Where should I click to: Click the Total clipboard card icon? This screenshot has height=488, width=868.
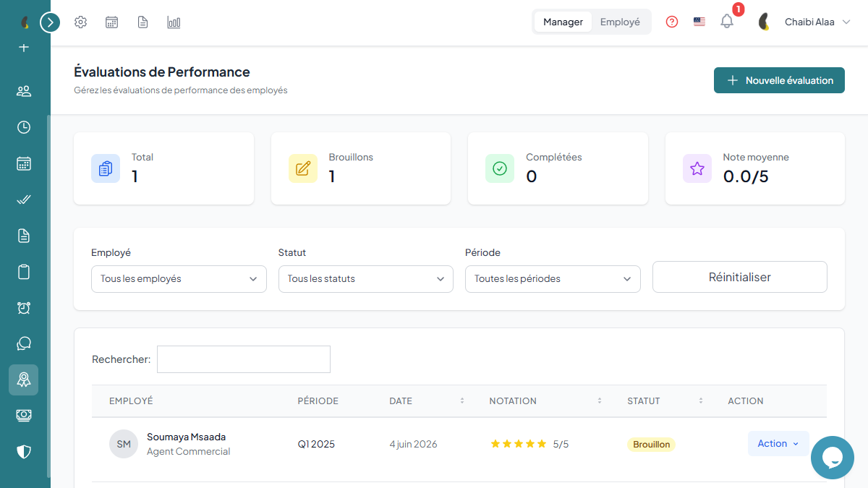[106, 168]
